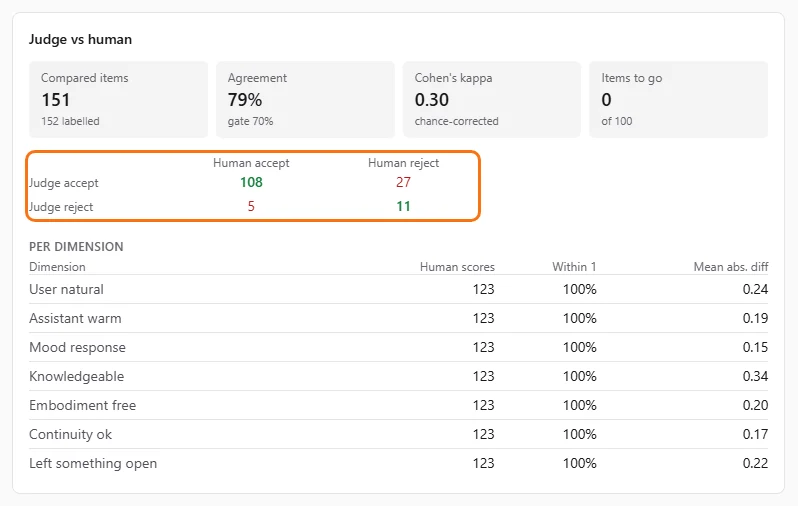
Task: Select the User natural dimension row
Action: point(398,289)
